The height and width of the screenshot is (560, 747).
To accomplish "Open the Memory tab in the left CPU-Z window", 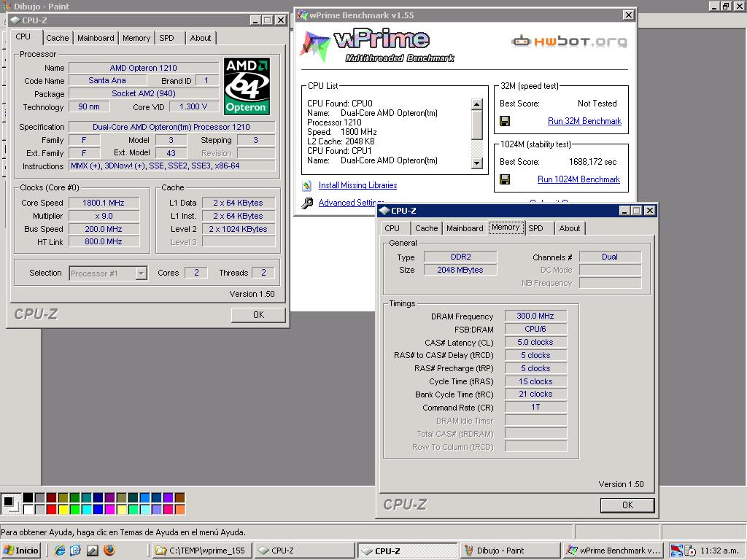I will pos(136,38).
